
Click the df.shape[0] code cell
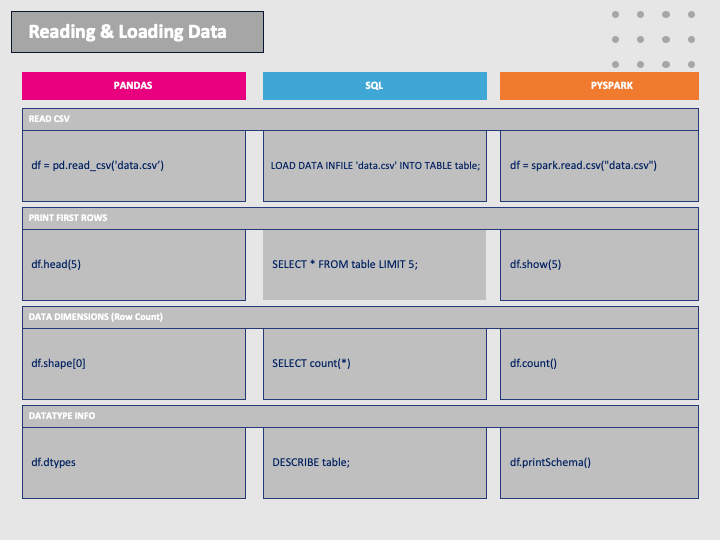(134, 364)
